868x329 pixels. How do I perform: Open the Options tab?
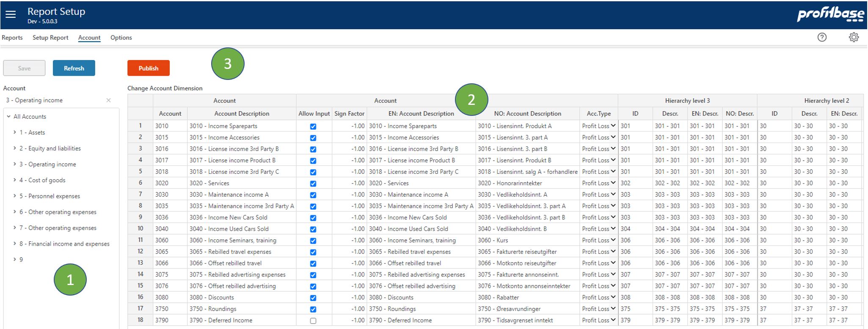(x=121, y=38)
